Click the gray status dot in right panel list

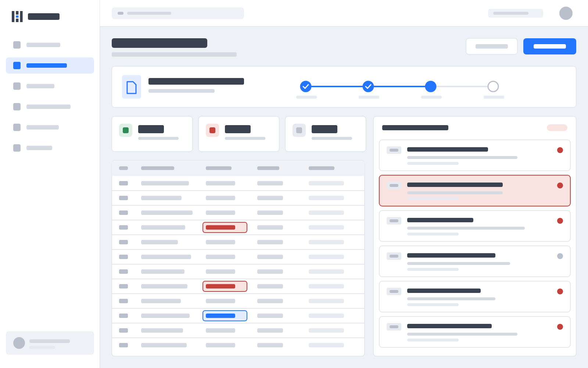coord(560,256)
